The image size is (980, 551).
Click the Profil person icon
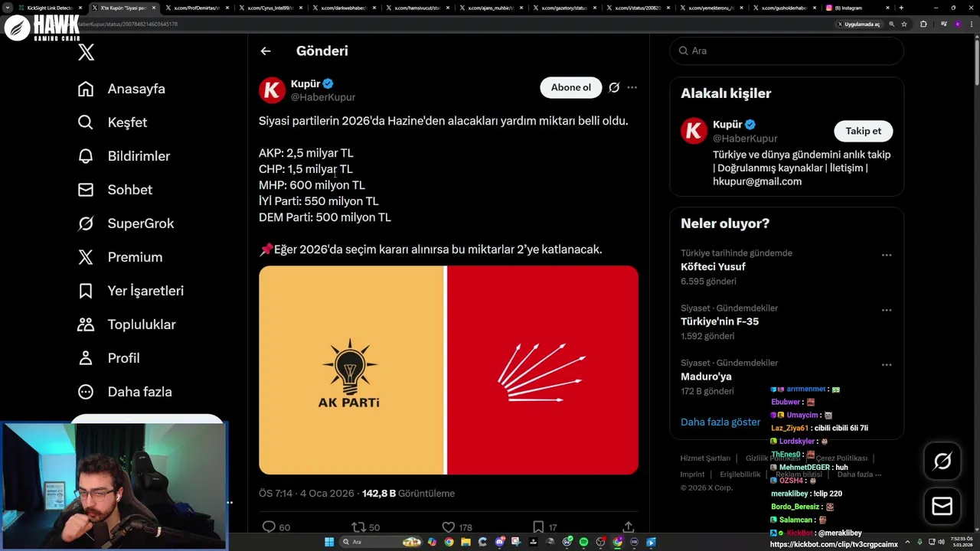coord(86,358)
